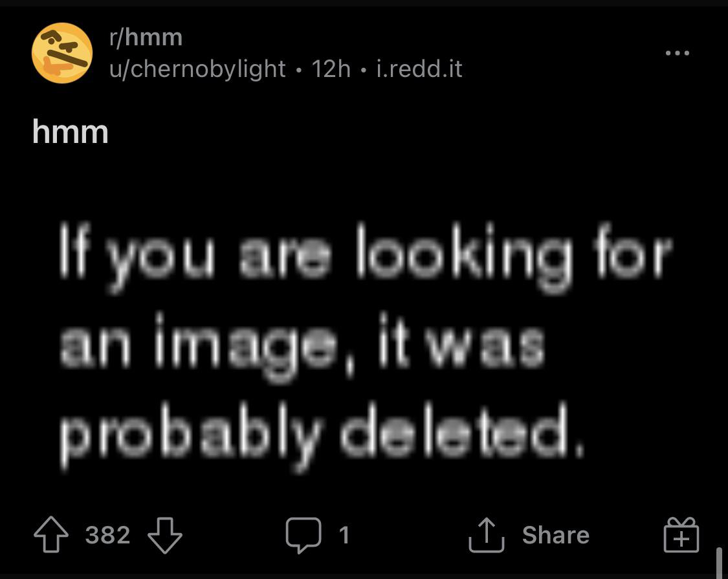Click the 12h post timestamp
The width and height of the screenshot is (728, 579).
331,69
